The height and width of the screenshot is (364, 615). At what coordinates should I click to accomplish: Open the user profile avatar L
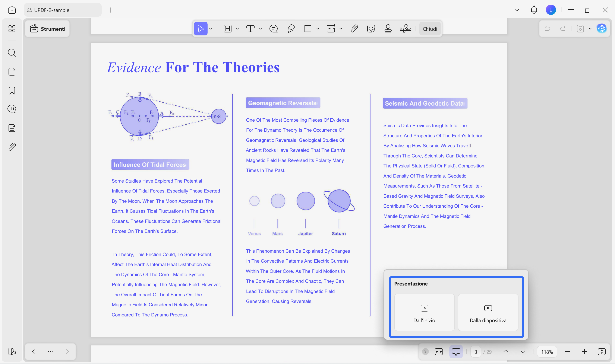[x=551, y=10]
